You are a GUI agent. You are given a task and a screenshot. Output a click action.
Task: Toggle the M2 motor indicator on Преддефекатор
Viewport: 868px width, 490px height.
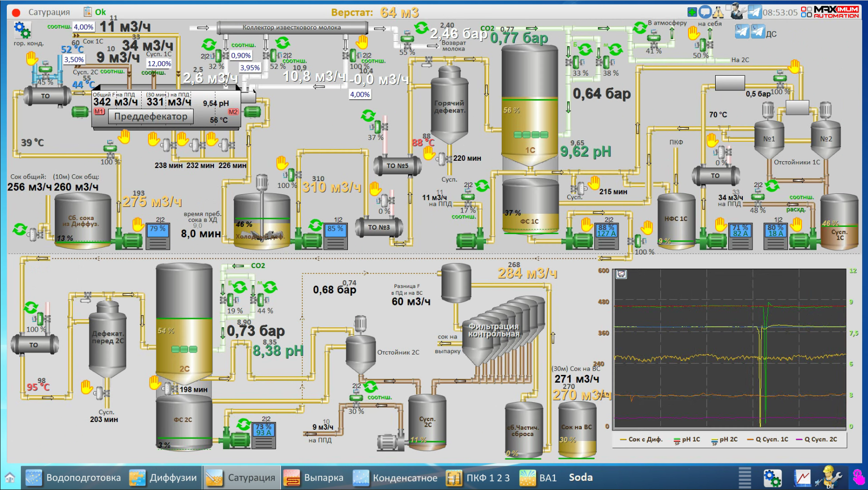(x=233, y=112)
